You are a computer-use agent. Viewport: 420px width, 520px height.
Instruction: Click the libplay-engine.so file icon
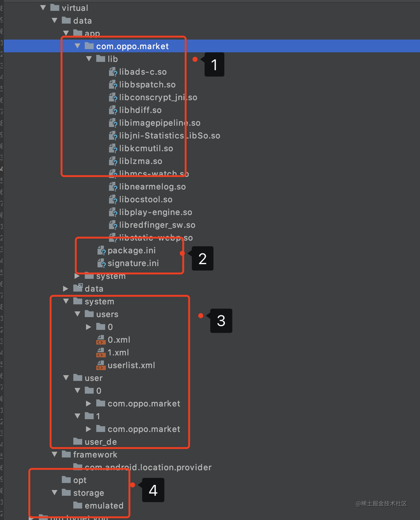[113, 212]
